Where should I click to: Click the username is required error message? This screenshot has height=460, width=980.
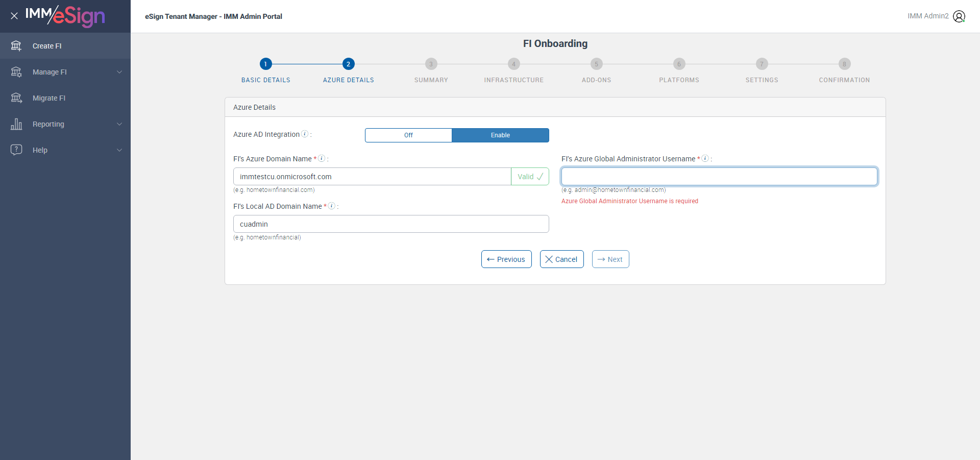[x=630, y=201]
